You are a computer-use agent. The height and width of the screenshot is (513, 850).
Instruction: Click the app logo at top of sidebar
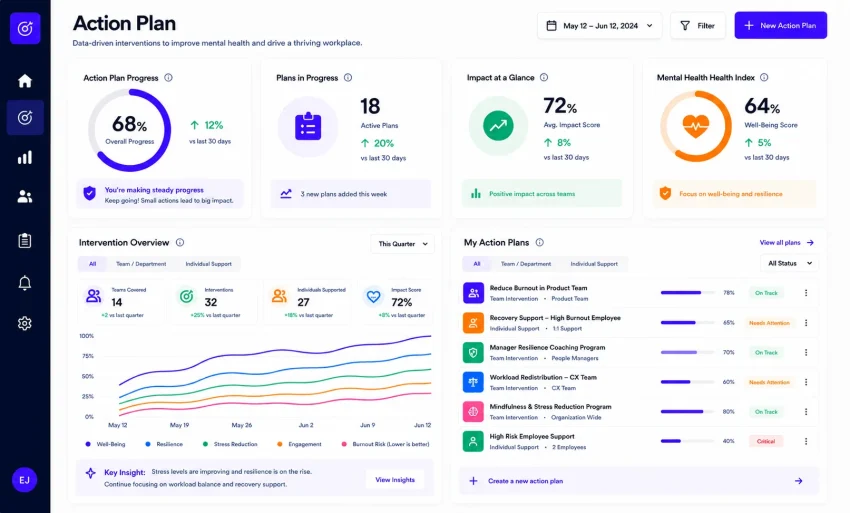point(25,28)
